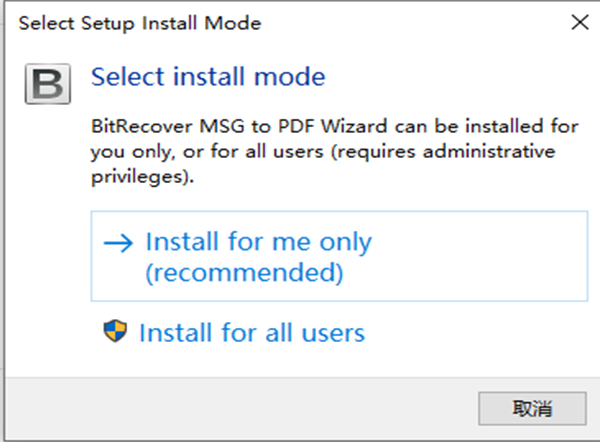600x442 pixels.
Task: Click the 'you only, or for all users' line
Action: [x=207, y=152]
